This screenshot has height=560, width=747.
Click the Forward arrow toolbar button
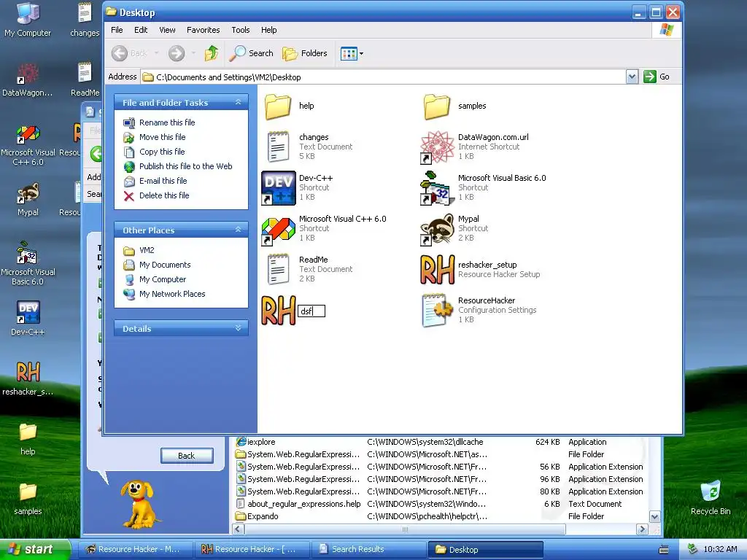pos(177,53)
